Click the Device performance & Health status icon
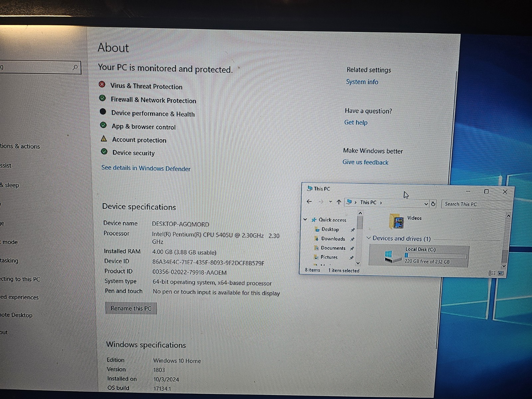532x399 pixels. pyautogui.click(x=103, y=112)
